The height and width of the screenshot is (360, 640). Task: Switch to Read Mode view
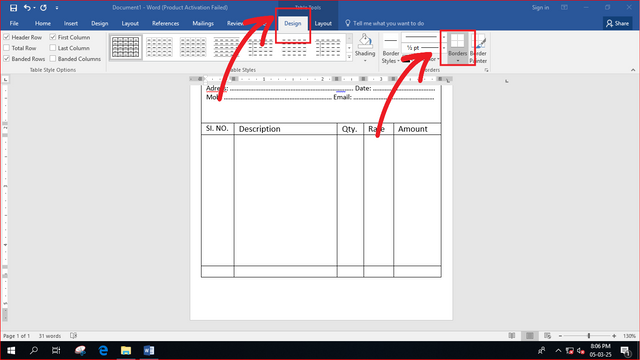pos(512,336)
